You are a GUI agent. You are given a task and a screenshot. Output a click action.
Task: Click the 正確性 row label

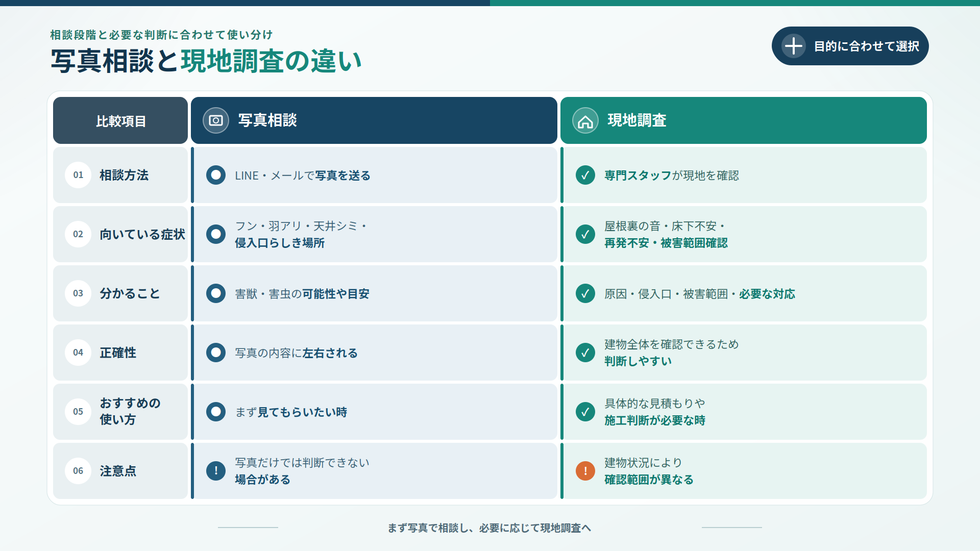118,353
